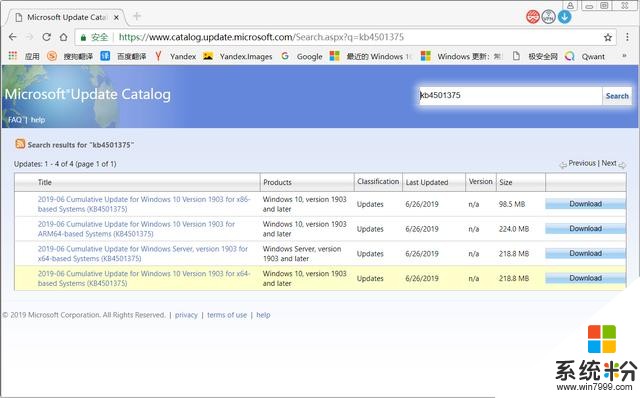The width and height of the screenshot is (640, 398).
Task: Open the recent Windows 10 bookmark
Action: coord(371,56)
